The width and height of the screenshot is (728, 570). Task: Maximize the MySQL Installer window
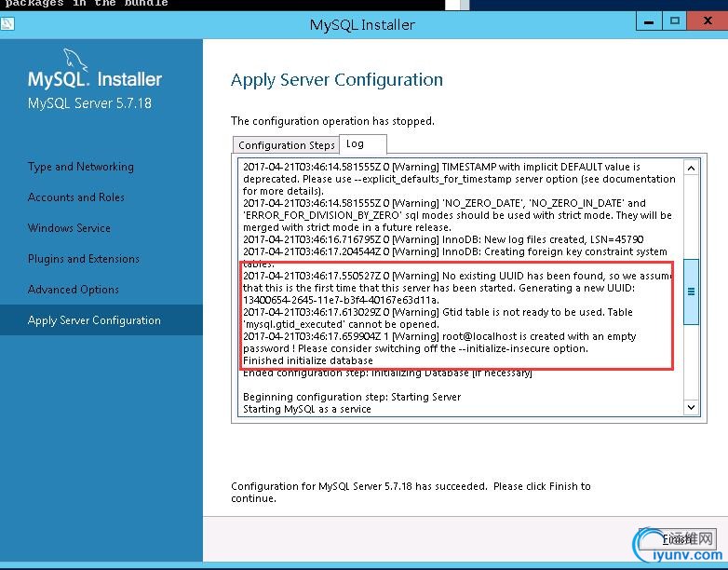[675, 20]
